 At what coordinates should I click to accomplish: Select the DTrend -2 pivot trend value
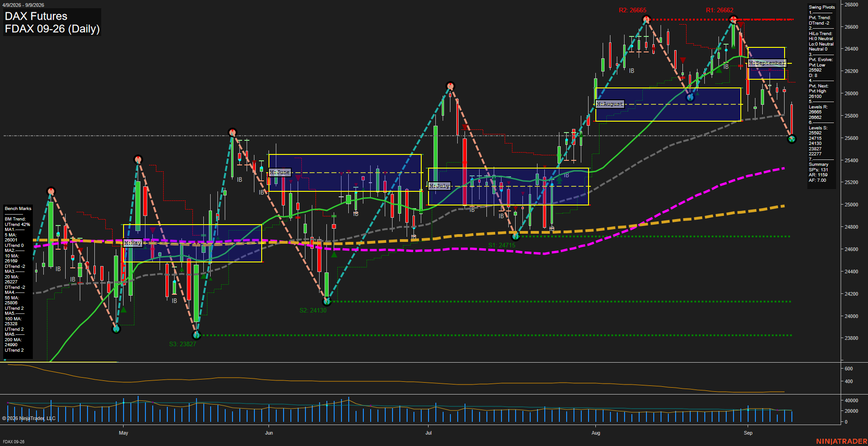(819, 23)
